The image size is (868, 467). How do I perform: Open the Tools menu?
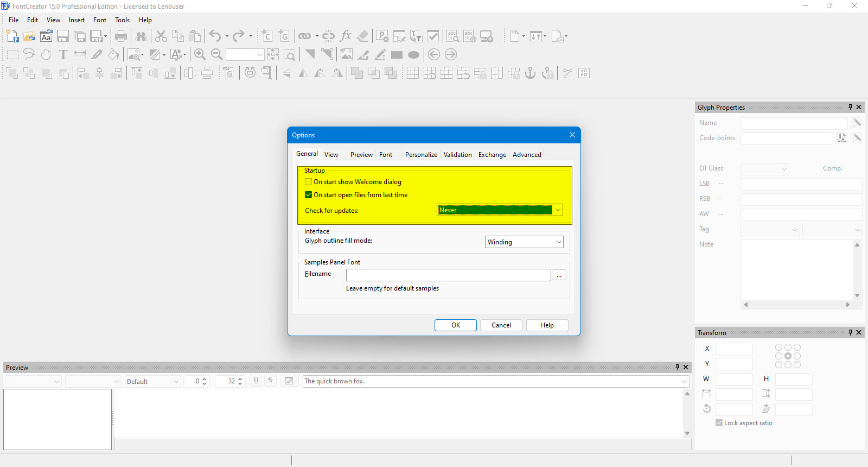[122, 20]
